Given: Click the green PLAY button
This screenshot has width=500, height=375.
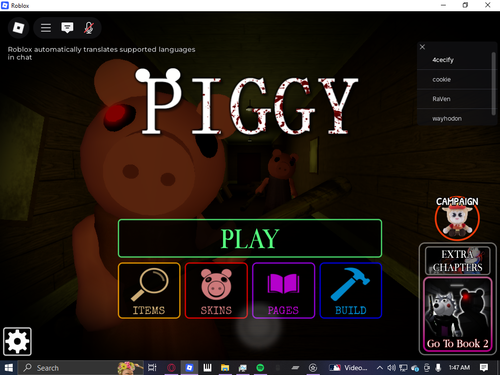Looking at the screenshot, I should (250, 238).
